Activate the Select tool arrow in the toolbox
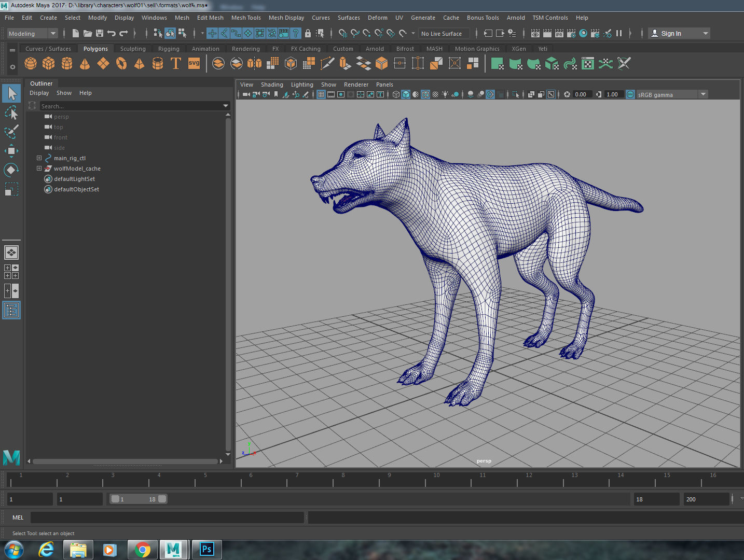Screen dimensions: 744x560 tap(11, 93)
